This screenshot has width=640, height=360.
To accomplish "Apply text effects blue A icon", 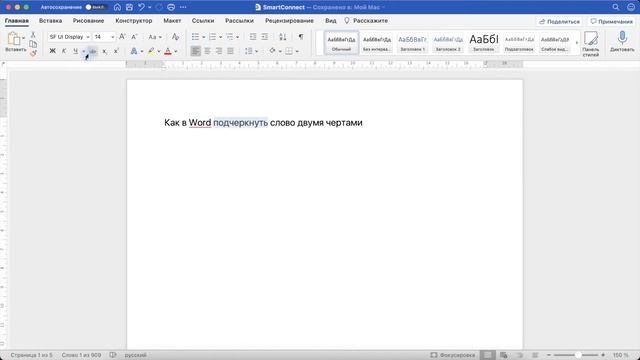I will pyautogui.click(x=133, y=51).
